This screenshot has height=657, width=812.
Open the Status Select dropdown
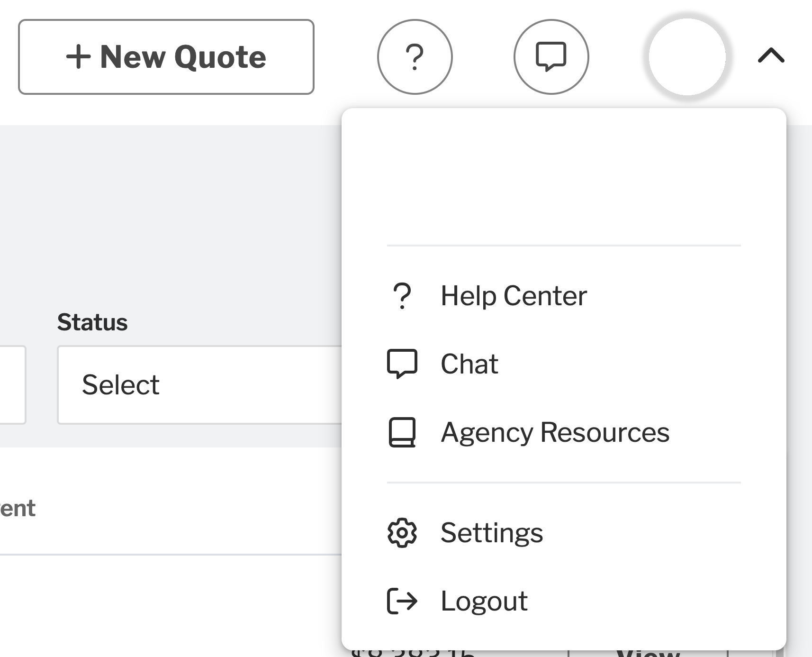click(x=199, y=384)
